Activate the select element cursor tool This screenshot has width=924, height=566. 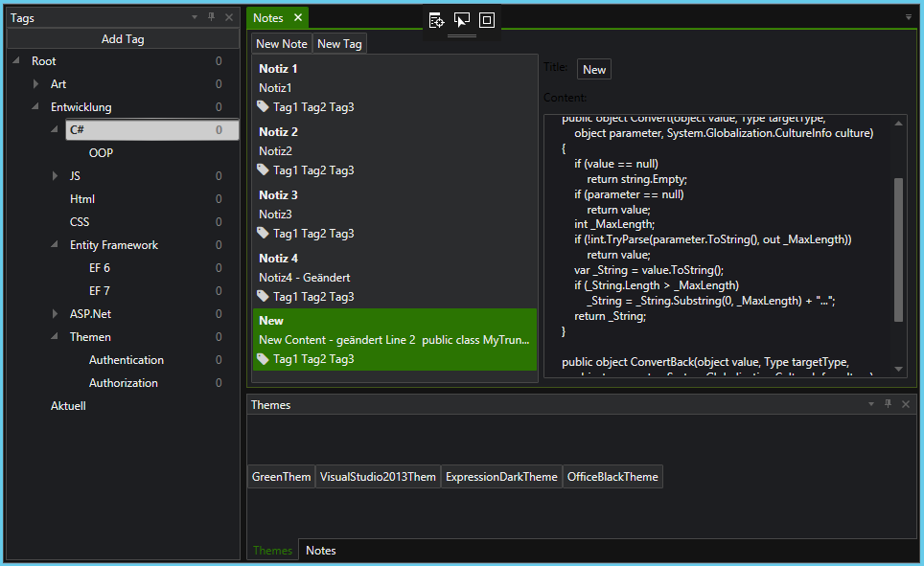462,20
